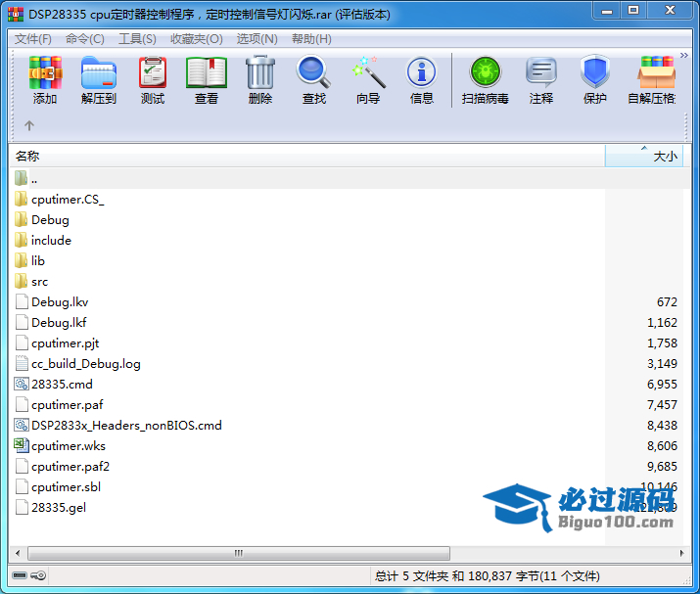The image size is (700, 594).
Task: Click the cputimer.wks spreadsheet icon
Action: click(21, 445)
